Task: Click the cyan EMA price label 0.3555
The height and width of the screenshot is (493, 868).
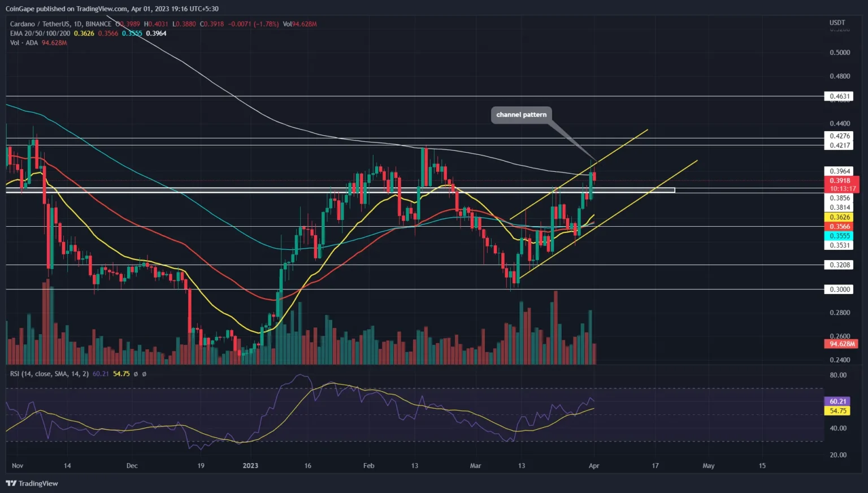Action: (840, 236)
